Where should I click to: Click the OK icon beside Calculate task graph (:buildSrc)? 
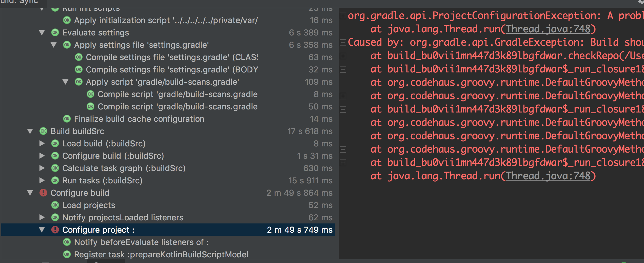(x=55, y=168)
